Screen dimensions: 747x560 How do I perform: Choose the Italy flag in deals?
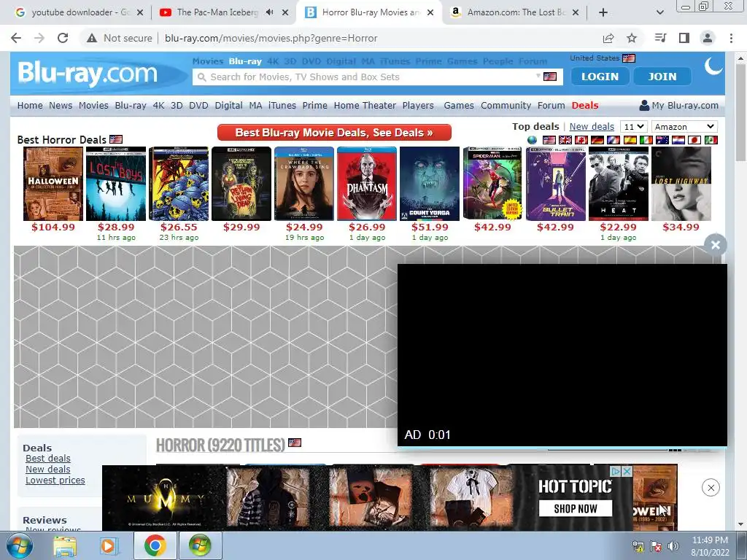coord(646,140)
